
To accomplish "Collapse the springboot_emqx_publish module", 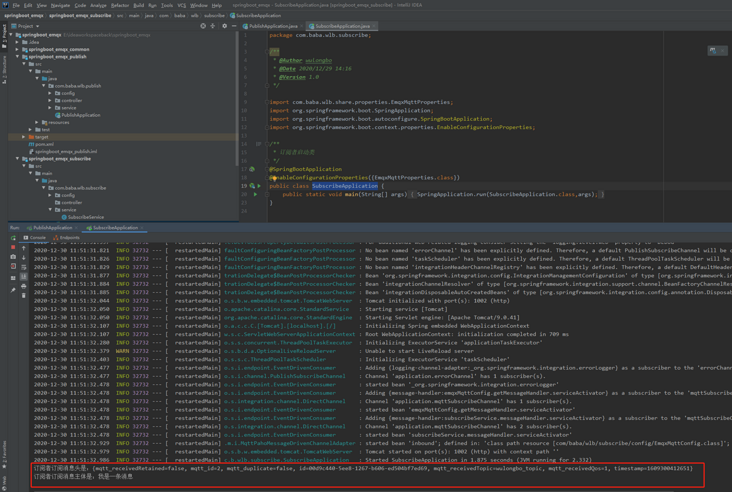I will pos(18,57).
